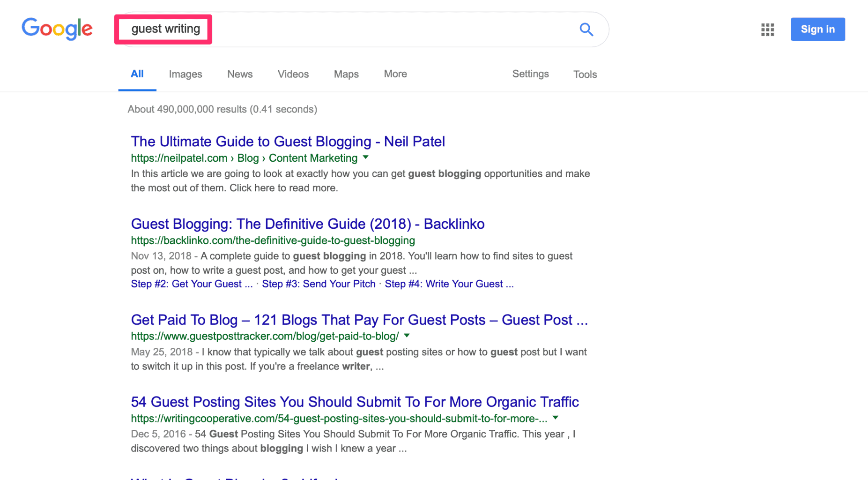Open search Settings
Image resolution: width=868 pixels, height=480 pixels.
point(530,74)
